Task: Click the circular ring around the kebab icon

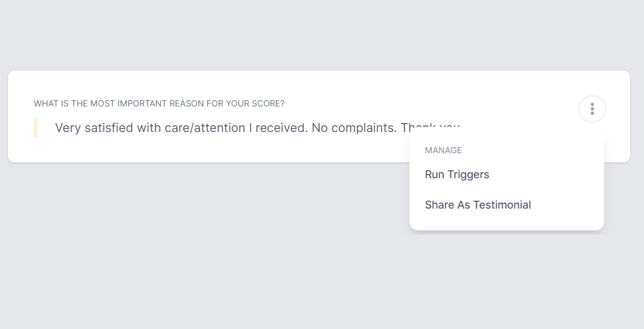Action: (592, 96)
